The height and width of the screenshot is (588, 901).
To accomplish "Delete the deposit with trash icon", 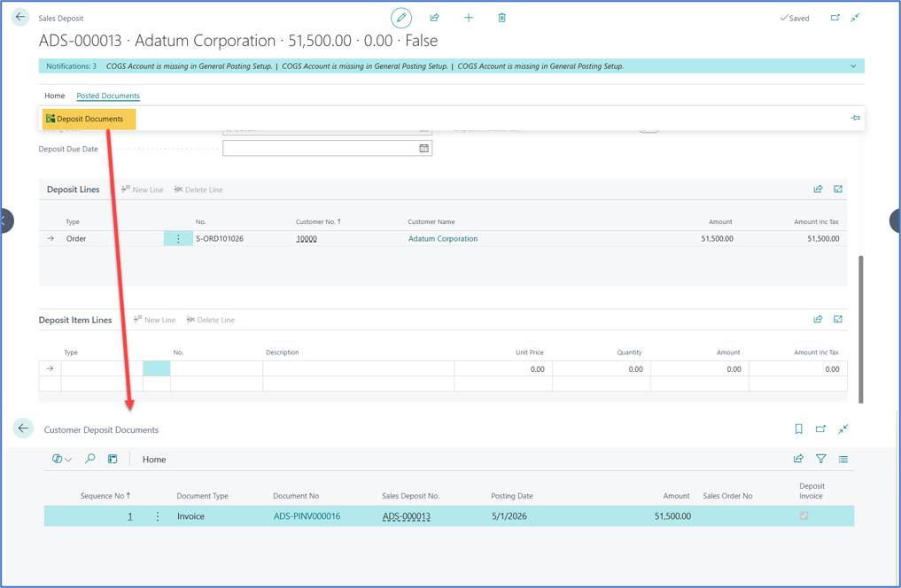I will tap(501, 18).
